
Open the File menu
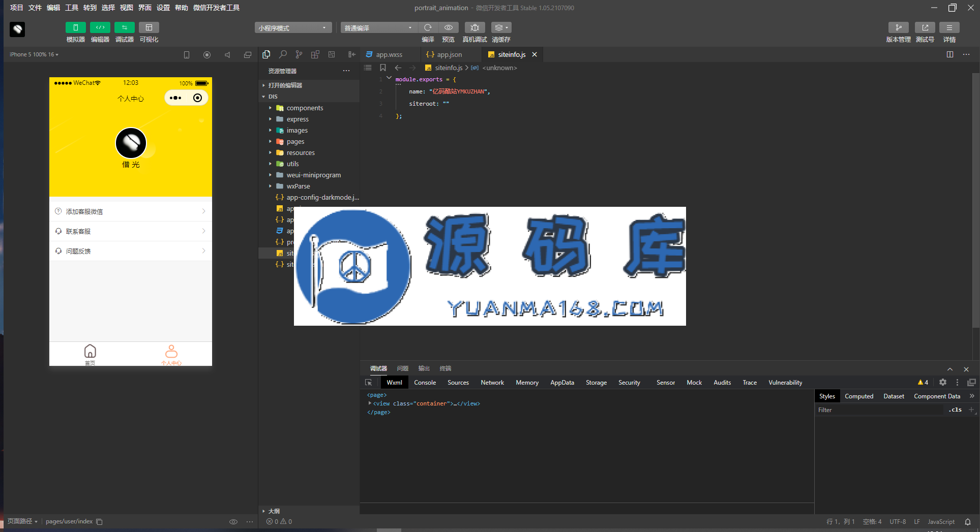[x=35, y=8]
